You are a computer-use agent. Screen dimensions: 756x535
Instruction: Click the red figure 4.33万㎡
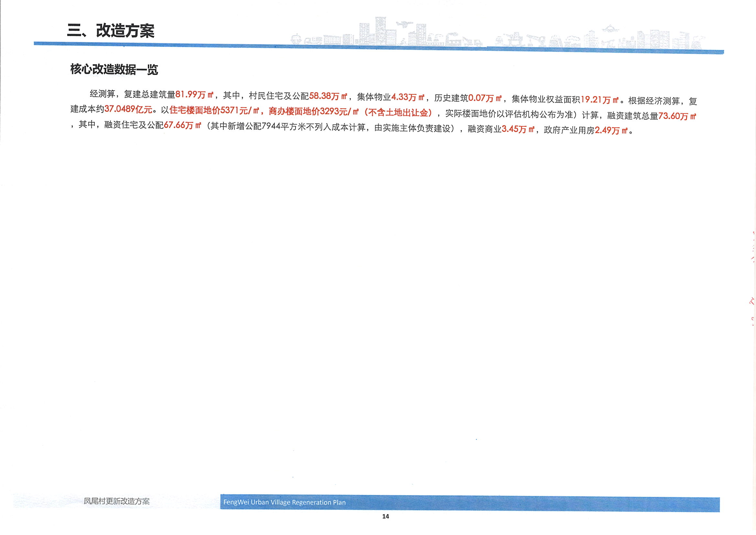tap(408, 97)
